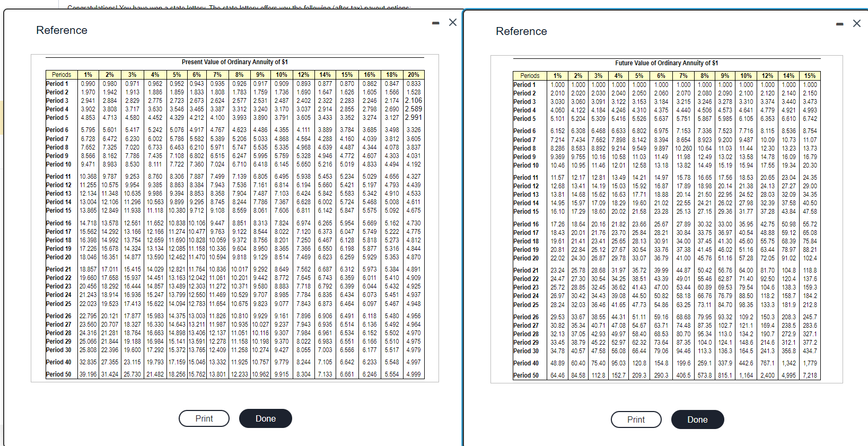Click the 1,164 cell in the Future Value Period 50 row
Screen dimensions: 868x446
pos(746,375)
